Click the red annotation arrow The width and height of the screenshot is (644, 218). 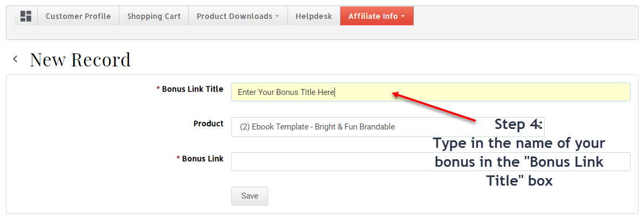pyautogui.click(x=434, y=107)
